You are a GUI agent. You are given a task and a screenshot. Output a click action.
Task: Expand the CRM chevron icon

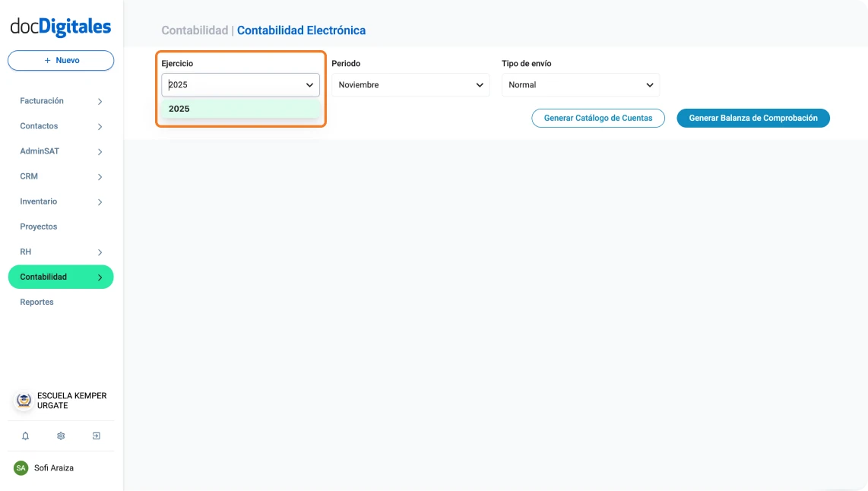[100, 176]
